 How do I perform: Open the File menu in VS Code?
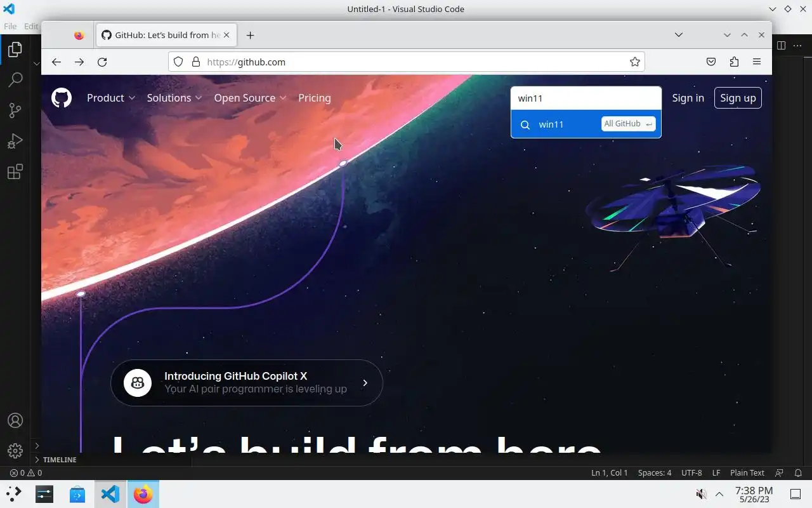coord(10,26)
